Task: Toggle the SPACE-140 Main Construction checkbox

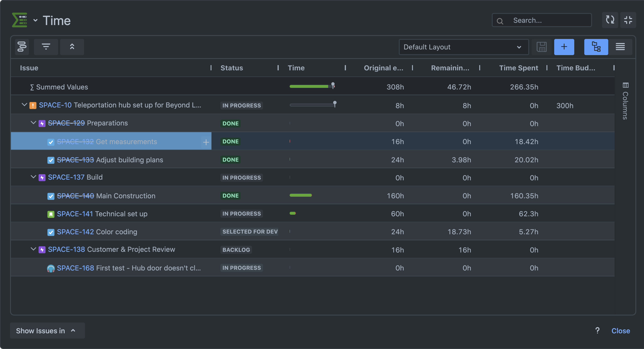Action: point(51,196)
